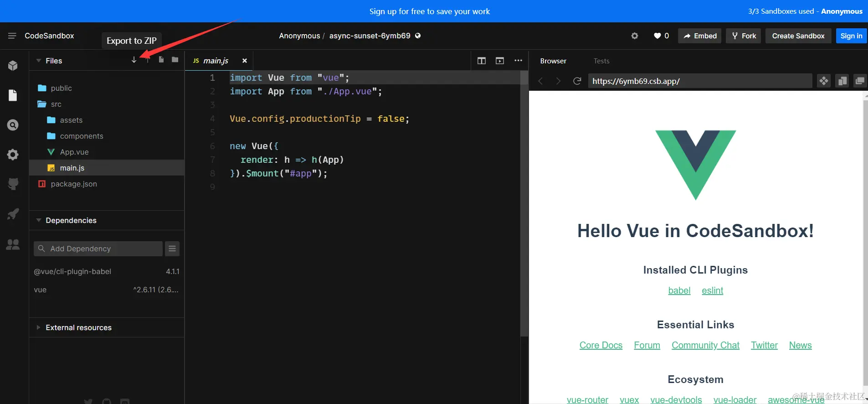
Task: Expand the External resources section
Action: (39, 327)
